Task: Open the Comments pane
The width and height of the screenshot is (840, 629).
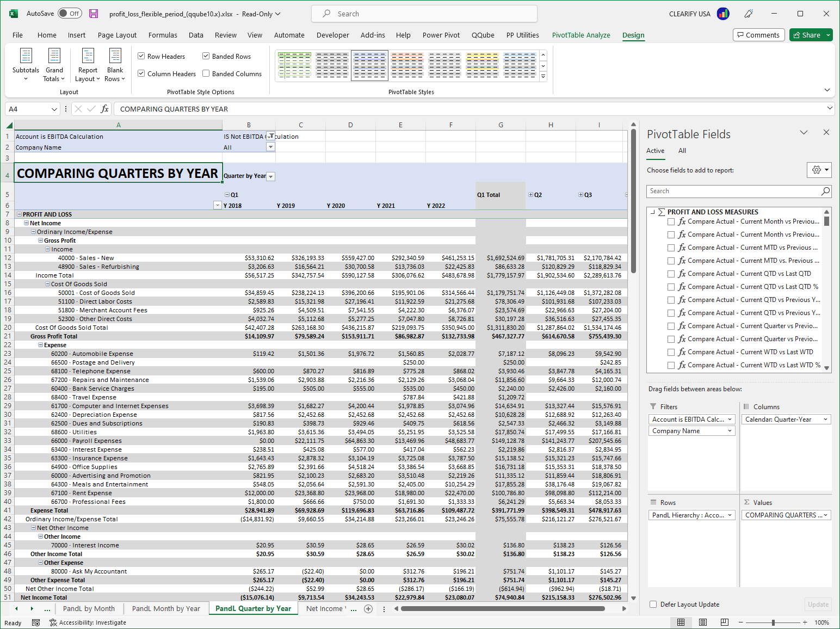Action: coord(758,34)
